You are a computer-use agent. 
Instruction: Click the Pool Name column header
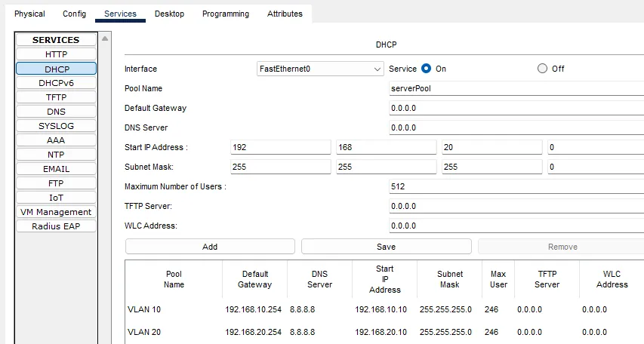174,279
